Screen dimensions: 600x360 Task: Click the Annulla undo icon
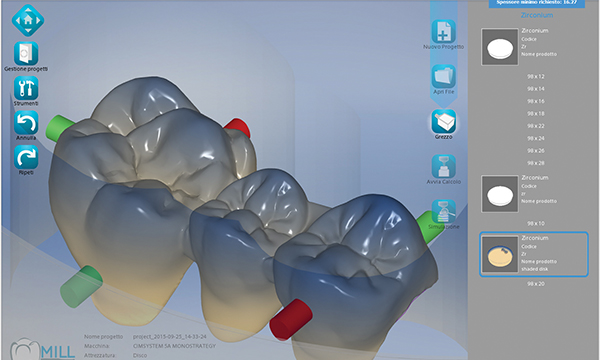point(26,123)
